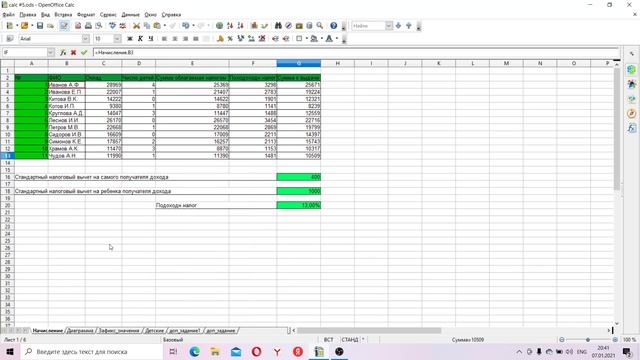Image resolution: width=640 pixels, height=360 pixels.
Task: Insert a hyperlink via the globe icon
Action: (x=219, y=26)
